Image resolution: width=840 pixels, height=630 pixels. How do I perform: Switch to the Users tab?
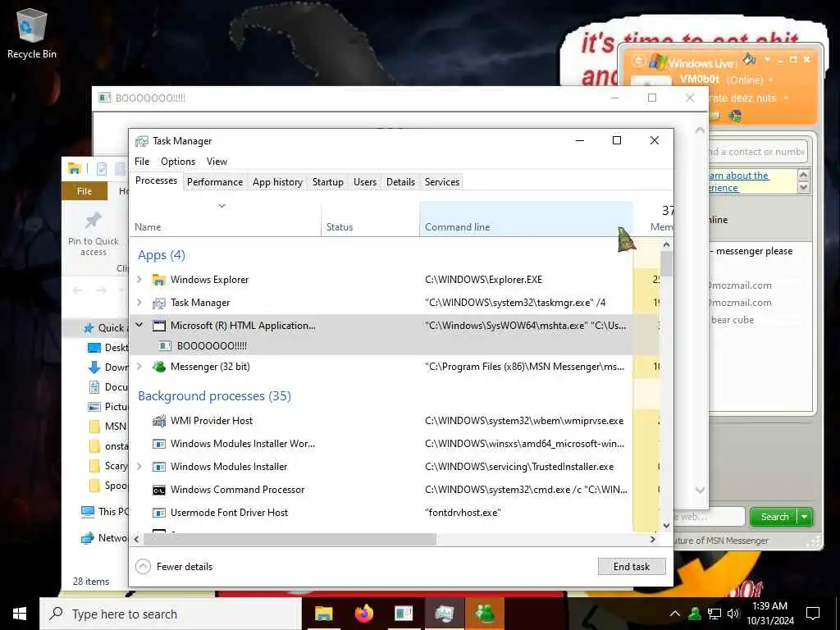[x=365, y=182]
